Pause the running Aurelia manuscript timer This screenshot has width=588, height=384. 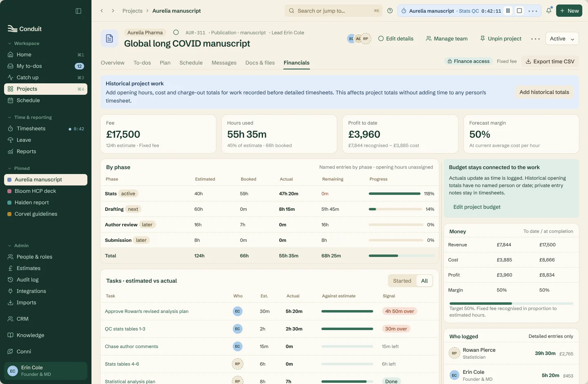[x=508, y=11]
